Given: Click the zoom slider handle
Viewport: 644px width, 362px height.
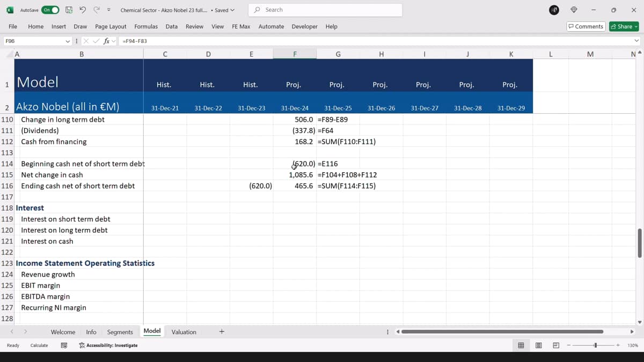Looking at the screenshot, I should click(x=595, y=345).
